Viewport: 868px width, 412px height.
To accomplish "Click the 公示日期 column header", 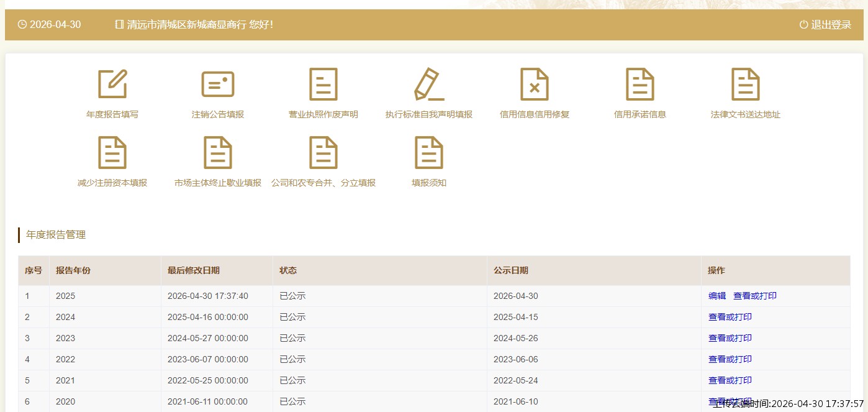I will coord(511,270).
